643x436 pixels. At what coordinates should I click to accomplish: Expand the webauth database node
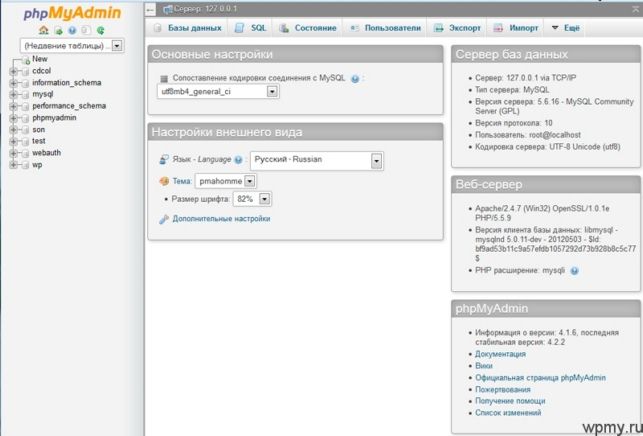(x=13, y=153)
